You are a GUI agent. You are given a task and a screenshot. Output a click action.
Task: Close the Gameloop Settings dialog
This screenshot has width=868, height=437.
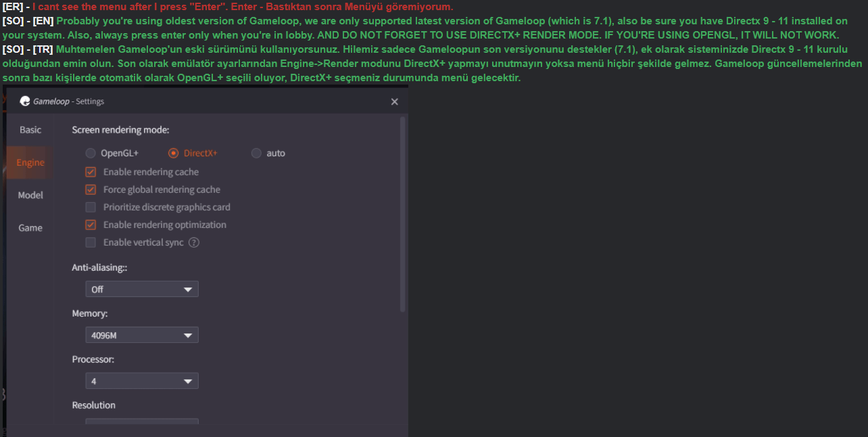tap(395, 101)
